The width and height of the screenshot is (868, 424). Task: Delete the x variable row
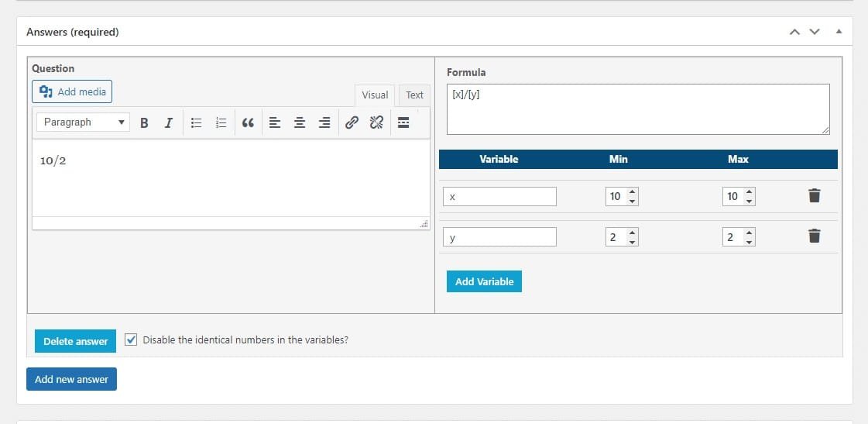pos(815,195)
